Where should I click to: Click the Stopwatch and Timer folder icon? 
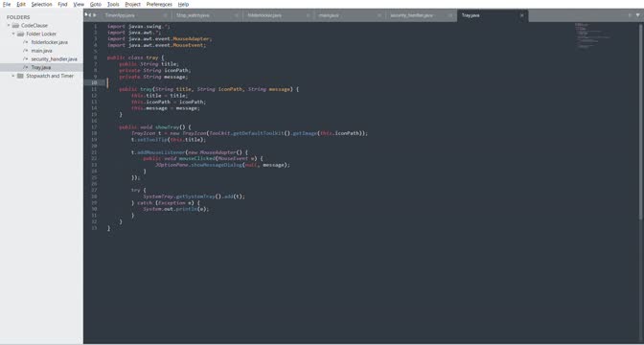click(20, 76)
